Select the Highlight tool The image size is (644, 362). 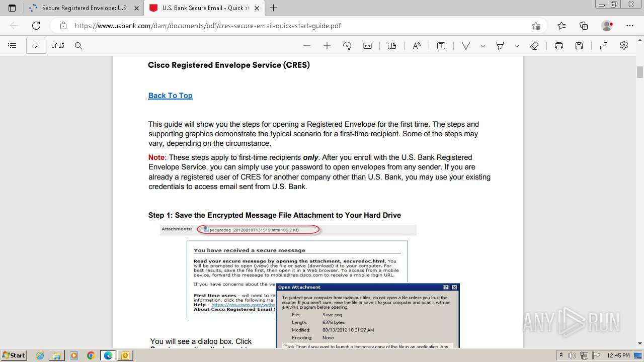(500, 46)
